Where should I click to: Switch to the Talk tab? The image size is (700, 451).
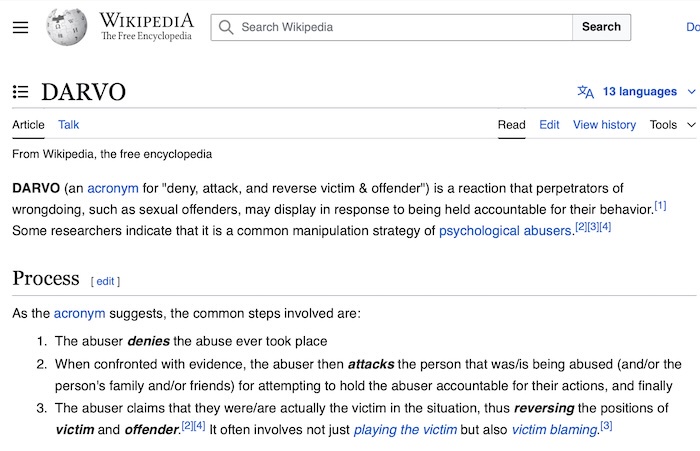(x=68, y=125)
